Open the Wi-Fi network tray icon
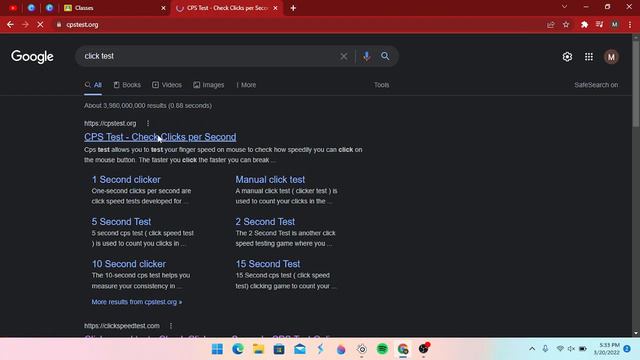The height and width of the screenshot is (360, 640). point(560,349)
